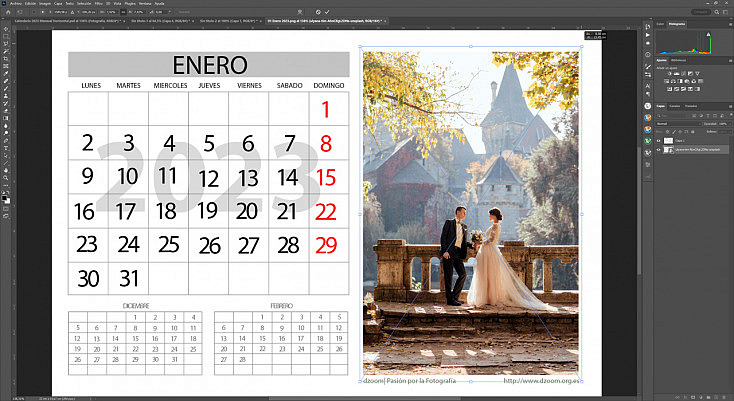The width and height of the screenshot is (734, 401).
Task: Go to the Home screen icon
Action: pyautogui.click(x=8, y=12)
